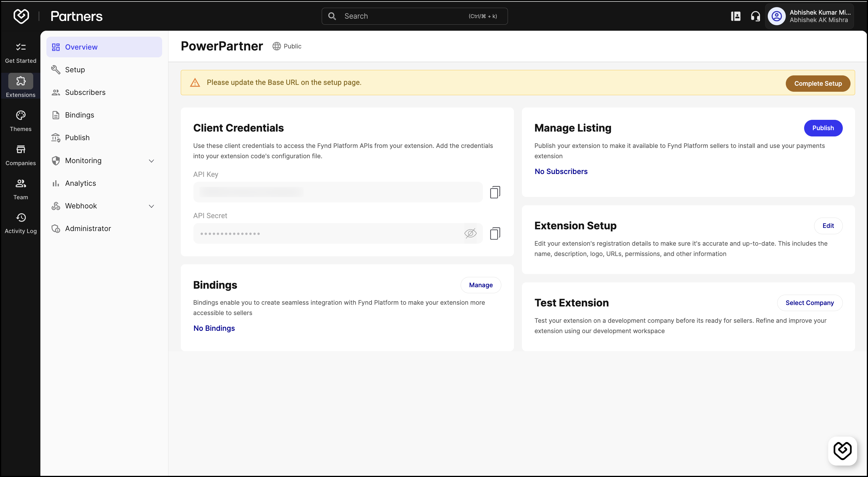
Task: Click the search magnifier icon
Action: 332,16
